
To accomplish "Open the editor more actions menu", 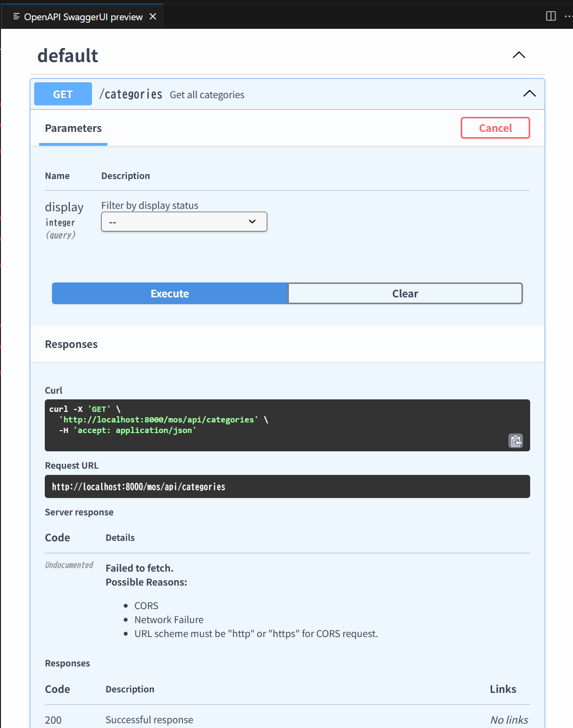I will [568, 16].
